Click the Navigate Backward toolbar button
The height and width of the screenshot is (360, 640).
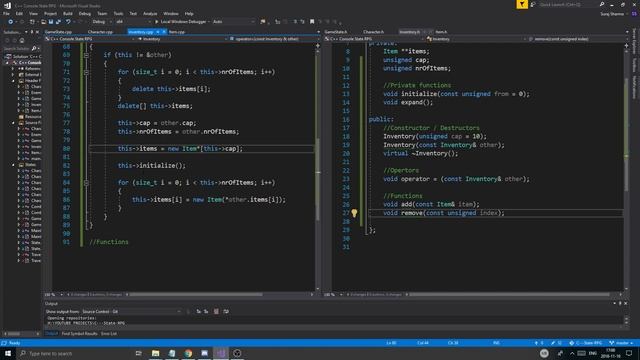[11, 22]
